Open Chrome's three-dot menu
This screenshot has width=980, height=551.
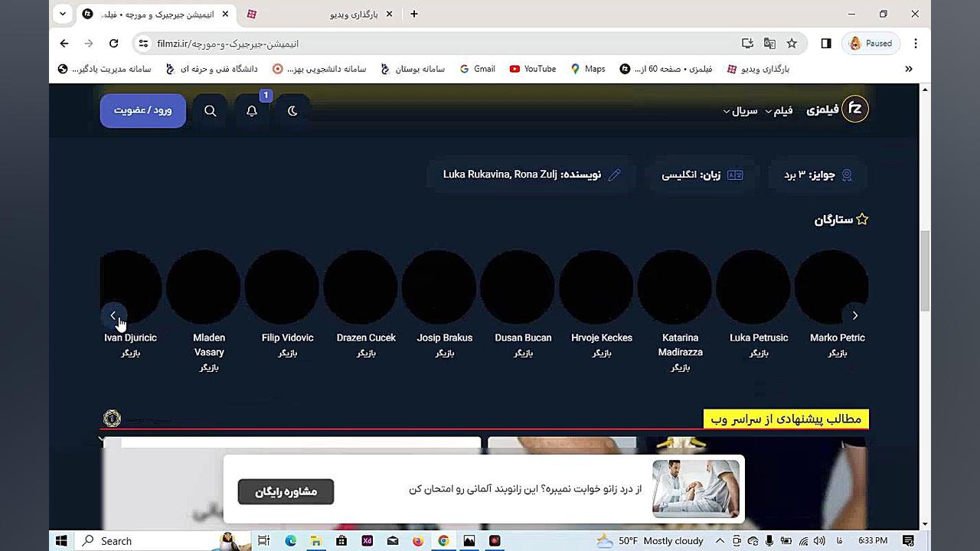pos(916,44)
